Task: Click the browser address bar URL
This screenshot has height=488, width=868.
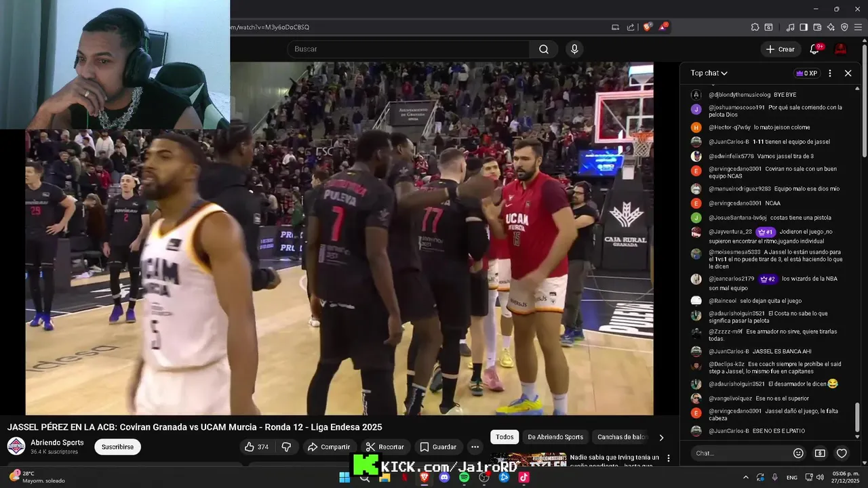Action: click(270, 27)
